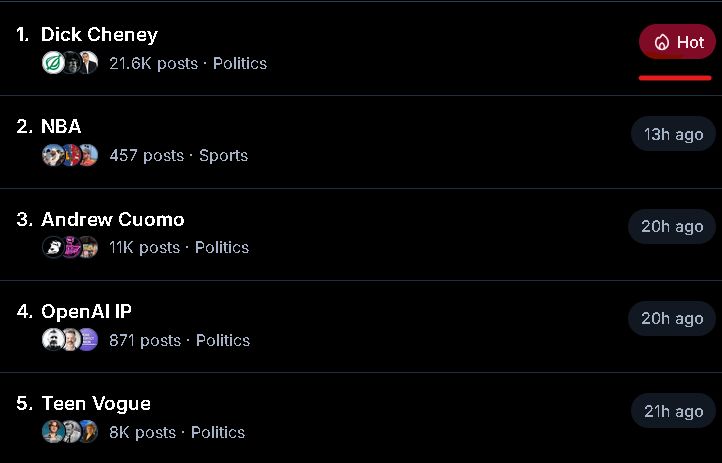The height and width of the screenshot is (463, 722).
Task: View the Teen Vogue trending topic
Action: 96,404
